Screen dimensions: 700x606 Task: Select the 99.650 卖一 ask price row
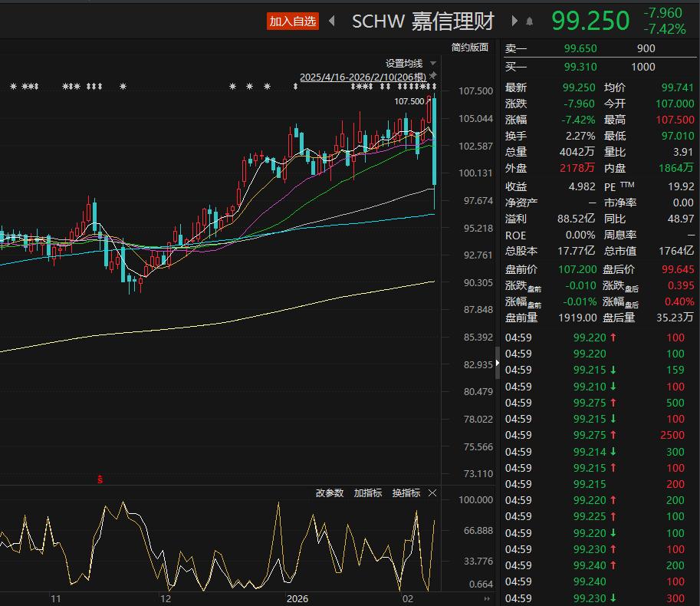(x=580, y=48)
